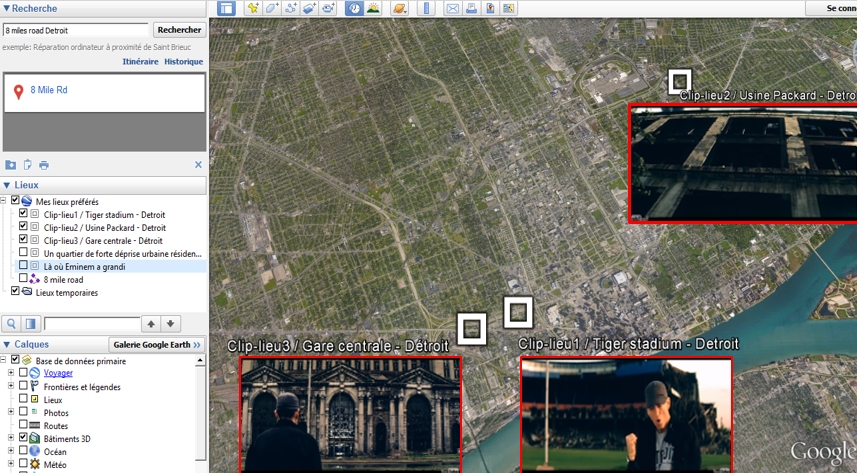Expand the Voyager layer node
857x473 pixels.
tap(11, 372)
